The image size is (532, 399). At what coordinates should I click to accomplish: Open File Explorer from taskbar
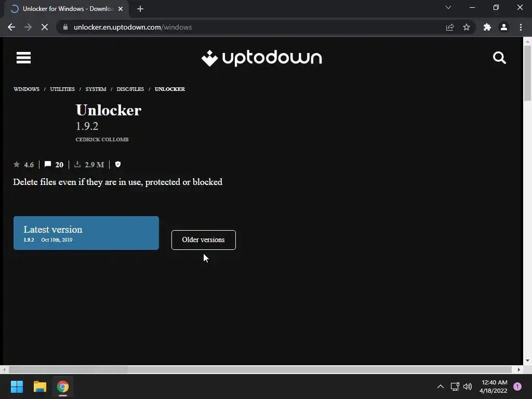pyautogui.click(x=39, y=387)
